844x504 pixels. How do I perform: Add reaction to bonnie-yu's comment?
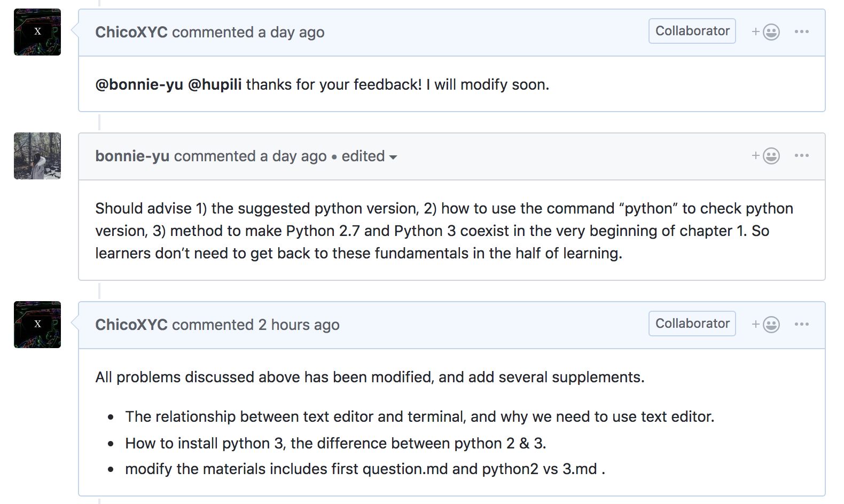[x=766, y=156]
